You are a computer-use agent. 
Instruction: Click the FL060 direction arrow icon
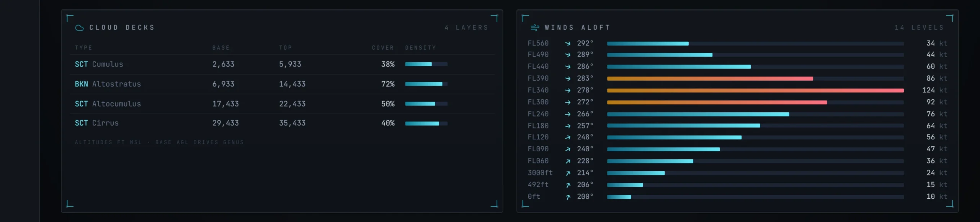coord(568,161)
